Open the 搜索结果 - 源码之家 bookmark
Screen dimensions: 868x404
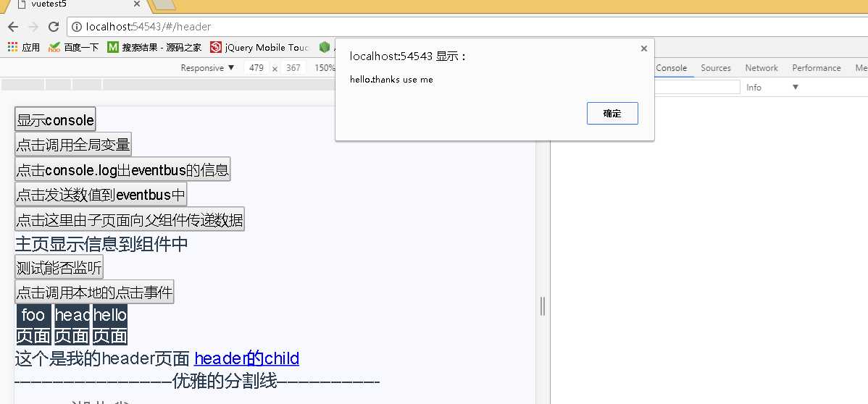154,48
